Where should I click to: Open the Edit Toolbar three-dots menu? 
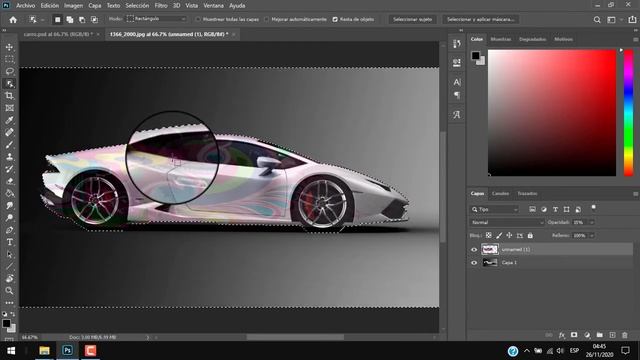[x=9, y=302]
